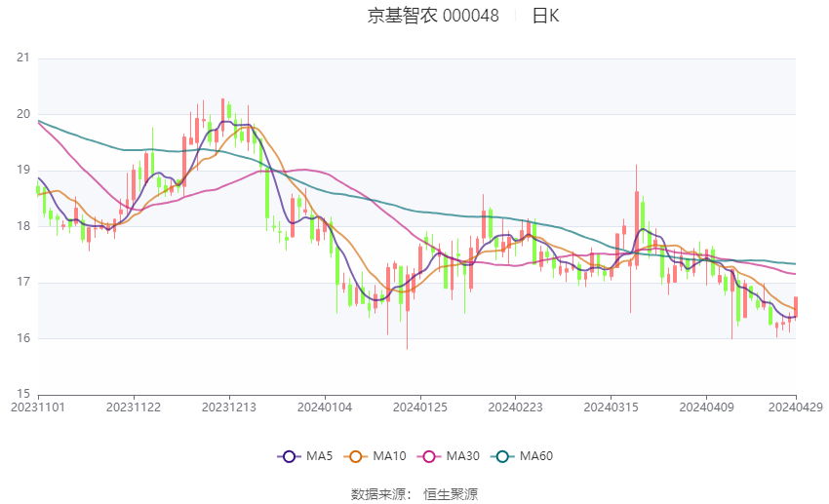The width and height of the screenshot is (829, 504).
Task: Click x-axis date label 20240409
Action: tap(707, 407)
